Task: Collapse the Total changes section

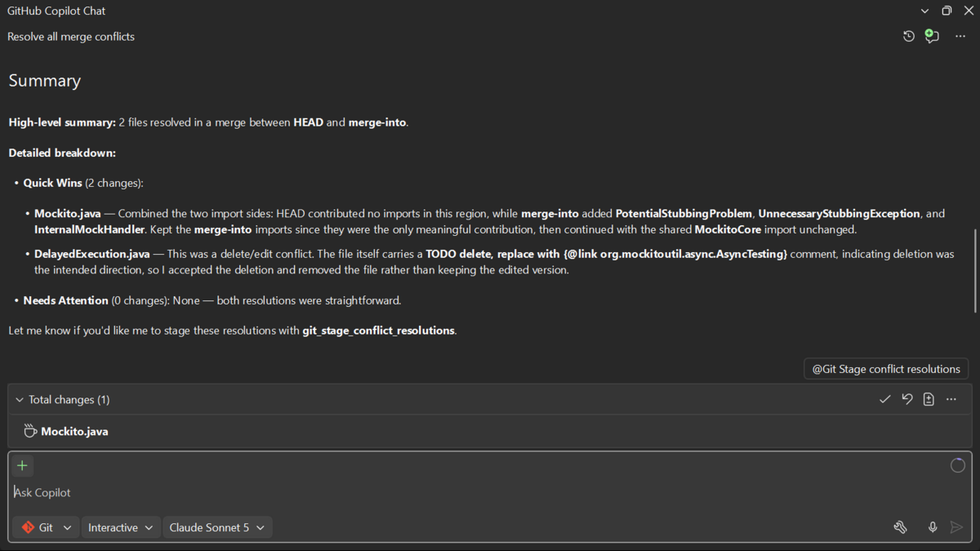Action: pos(20,400)
